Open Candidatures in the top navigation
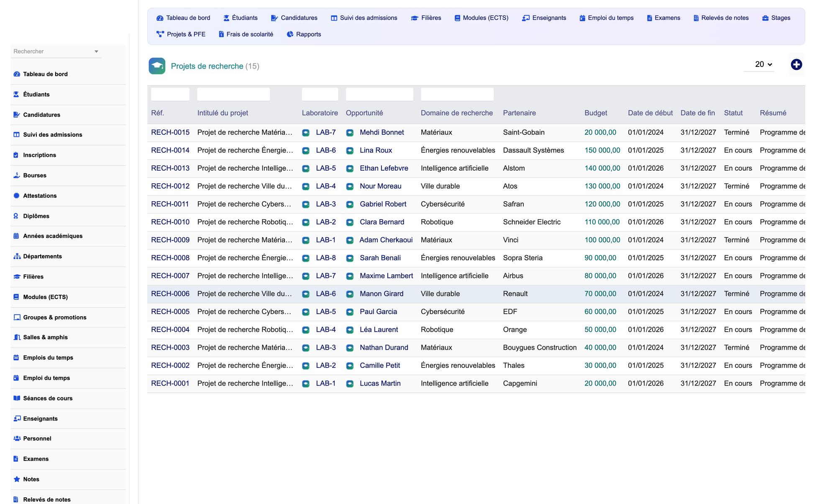This screenshot has width=814, height=504. point(294,18)
